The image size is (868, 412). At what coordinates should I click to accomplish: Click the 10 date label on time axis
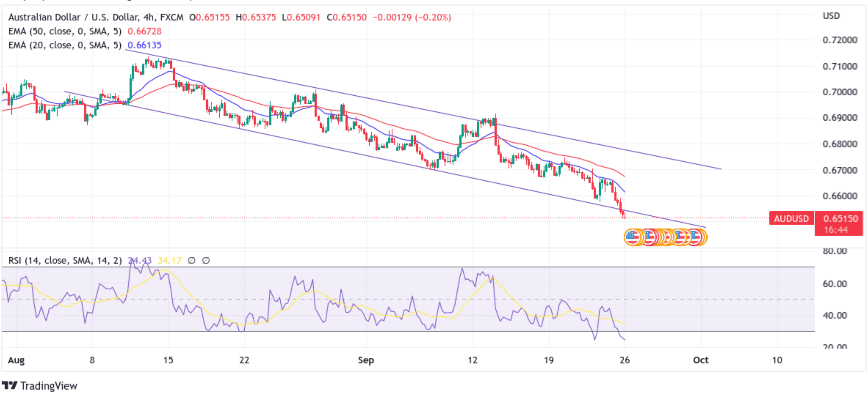(777, 360)
